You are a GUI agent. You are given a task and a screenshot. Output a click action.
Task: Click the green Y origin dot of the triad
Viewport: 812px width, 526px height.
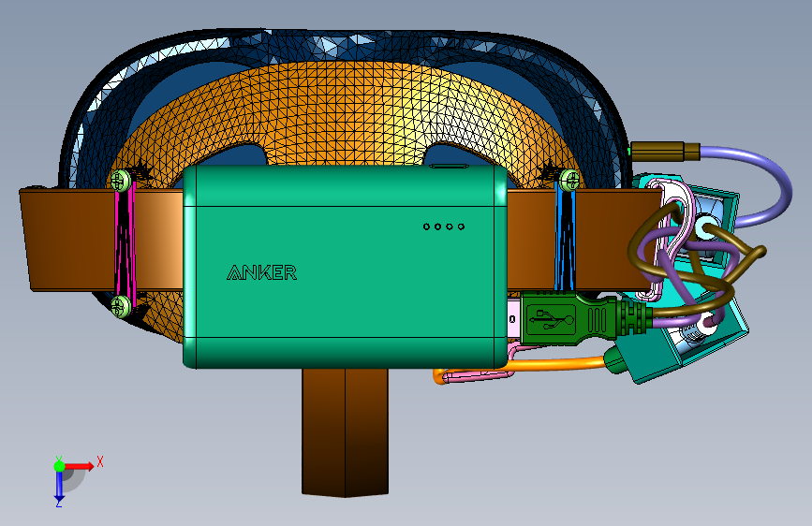[x=60, y=466]
